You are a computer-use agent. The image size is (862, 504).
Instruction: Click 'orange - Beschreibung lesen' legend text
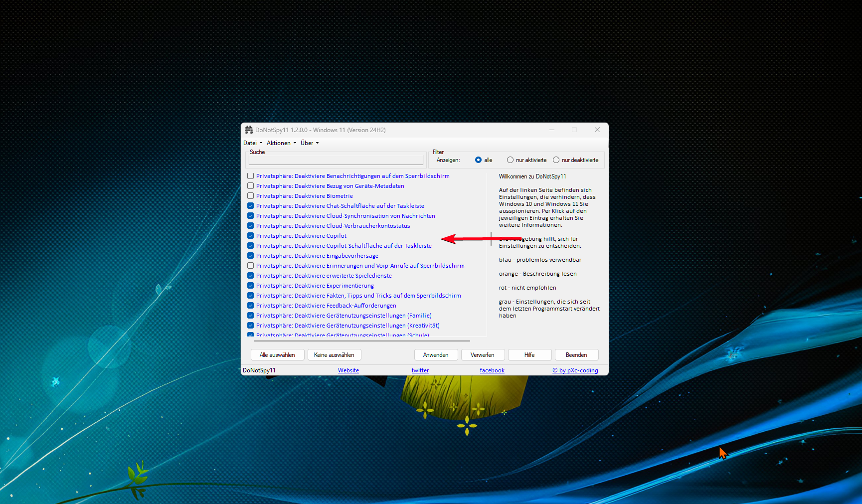(537, 274)
